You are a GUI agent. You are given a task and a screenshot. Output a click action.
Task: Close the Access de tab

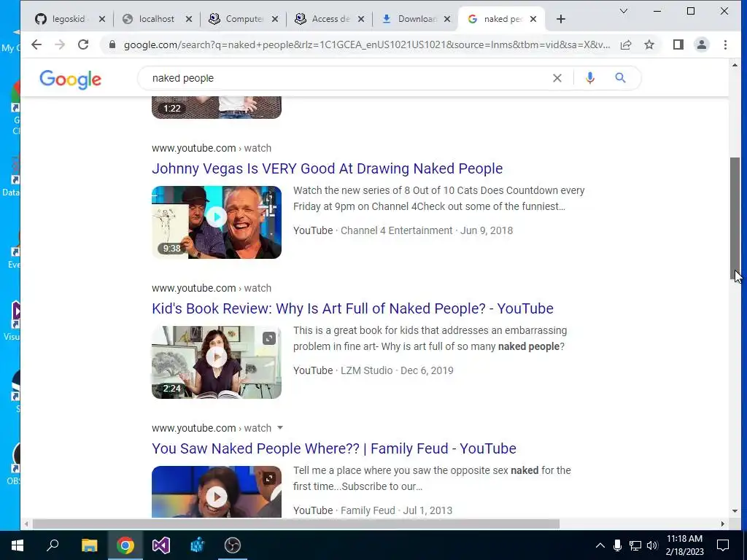[361, 19]
